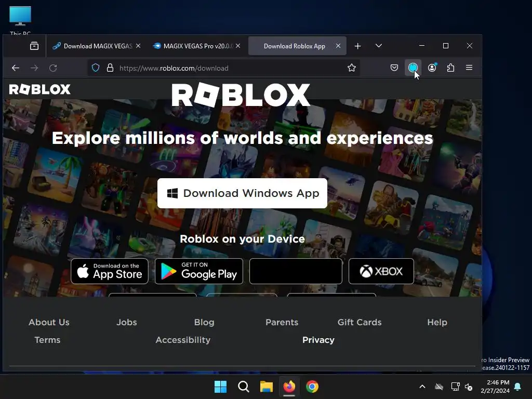Open the notifications bell icon

(518, 387)
